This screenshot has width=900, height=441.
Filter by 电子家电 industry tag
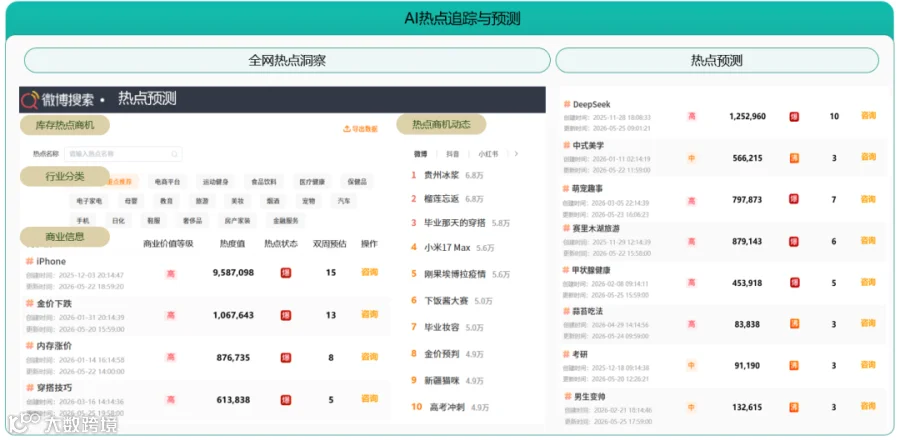(89, 201)
